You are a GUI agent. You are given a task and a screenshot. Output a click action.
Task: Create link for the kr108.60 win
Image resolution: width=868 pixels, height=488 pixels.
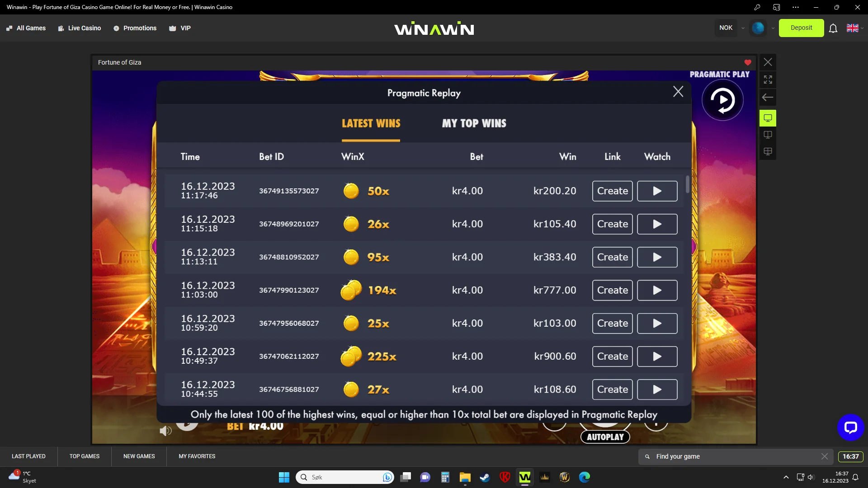(x=612, y=389)
